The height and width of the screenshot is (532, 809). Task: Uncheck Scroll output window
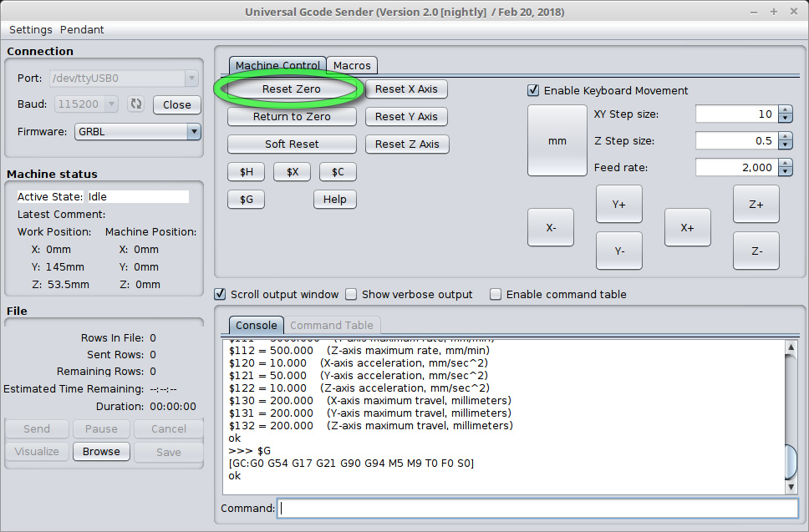click(221, 294)
